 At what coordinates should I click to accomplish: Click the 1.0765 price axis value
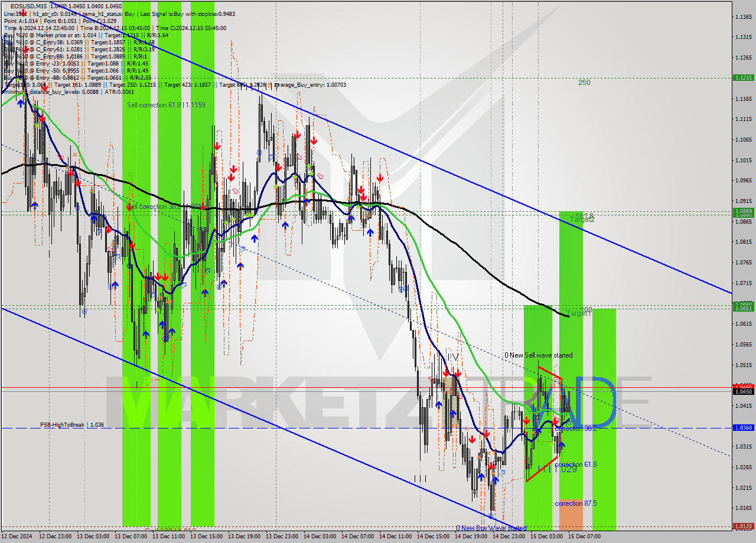pos(743,262)
